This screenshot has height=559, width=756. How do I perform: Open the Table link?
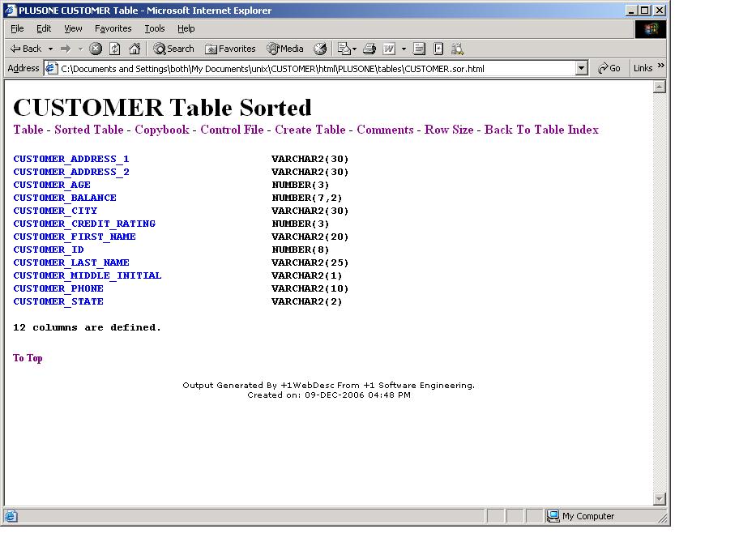[x=28, y=130]
